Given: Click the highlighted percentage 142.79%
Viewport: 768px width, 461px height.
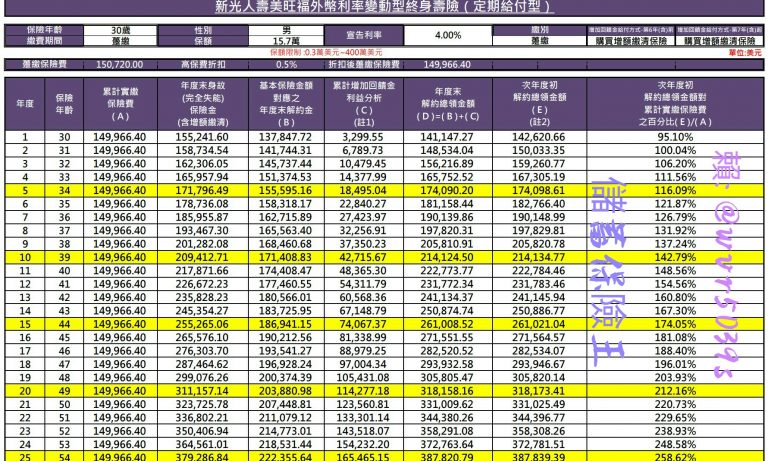Looking at the screenshot, I should 675,257.
